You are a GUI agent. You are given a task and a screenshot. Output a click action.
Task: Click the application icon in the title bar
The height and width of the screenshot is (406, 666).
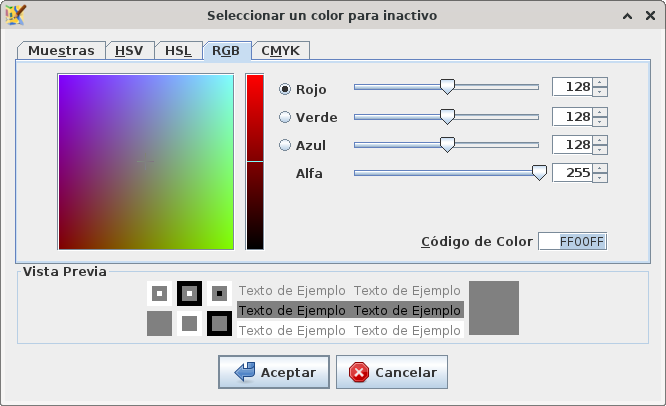(16, 15)
